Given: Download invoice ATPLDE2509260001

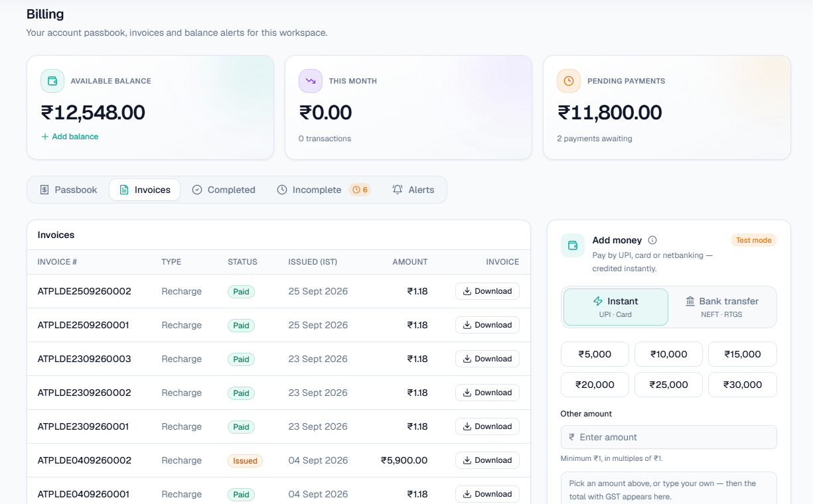Looking at the screenshot, I should click(x=487, y=325).
